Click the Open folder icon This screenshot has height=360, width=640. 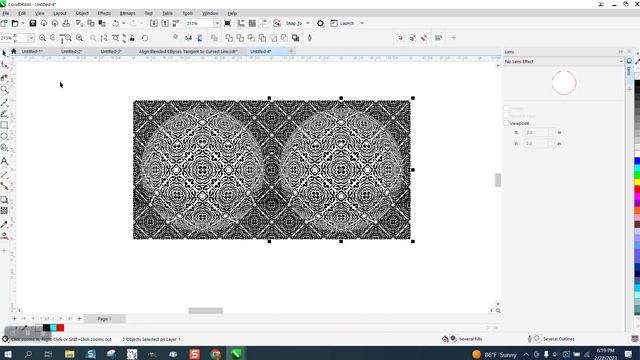click(x=15, y=23)
